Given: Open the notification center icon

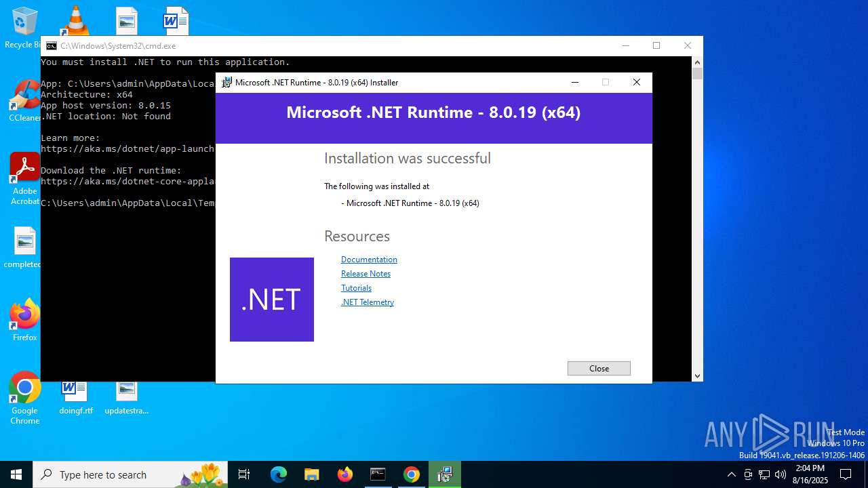Looking at the screenshot, I should tap(846, 474).
